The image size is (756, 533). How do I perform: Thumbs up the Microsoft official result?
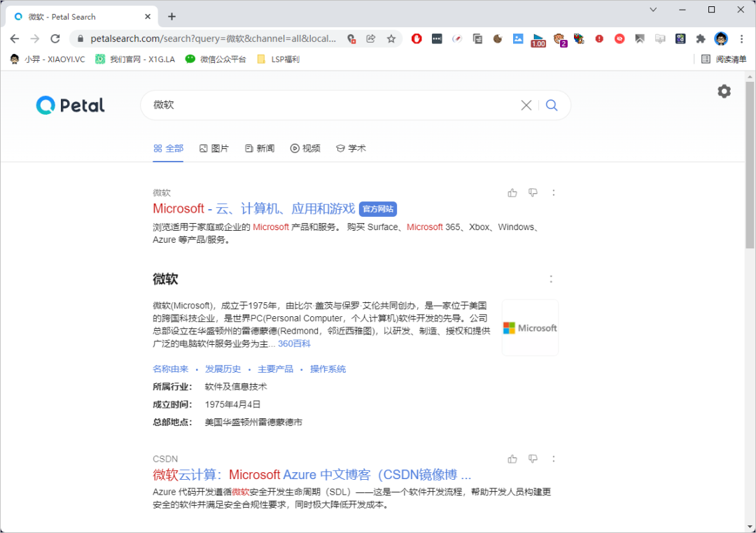point(512,192)
